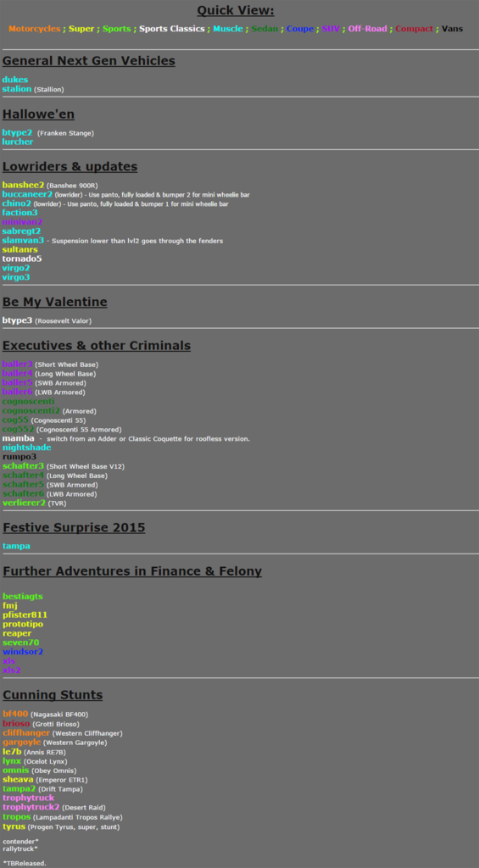Select tornado5 vehicle name
Screen dimensions: 479x868
[22, 259]
